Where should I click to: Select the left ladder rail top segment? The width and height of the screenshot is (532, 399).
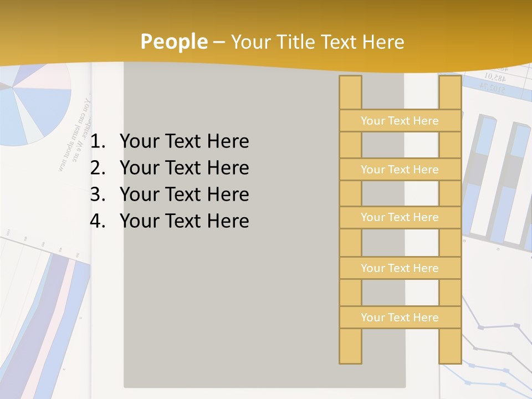pos(350,92)
